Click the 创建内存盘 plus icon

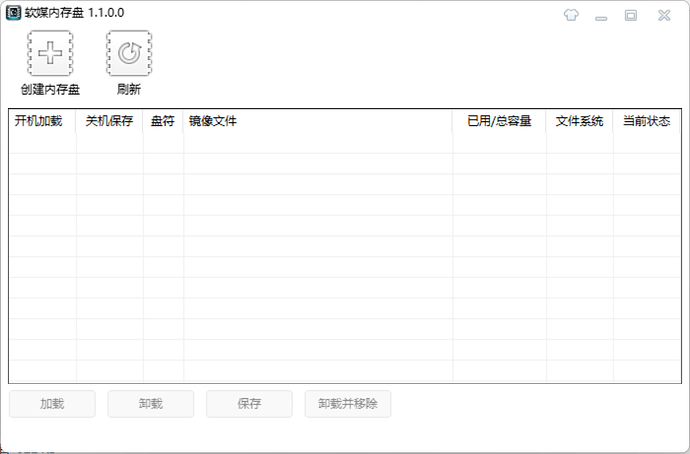(50, 53)
